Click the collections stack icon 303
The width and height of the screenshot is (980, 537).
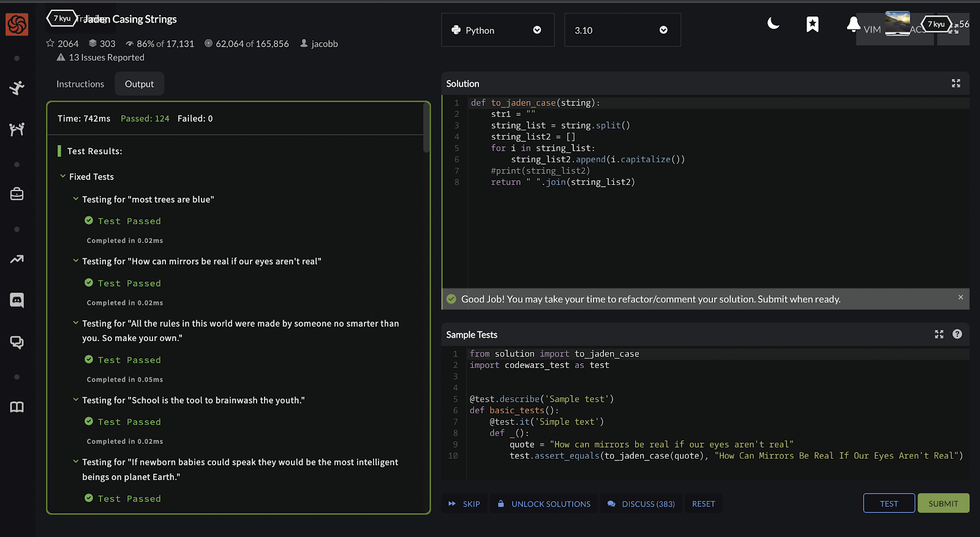click(102, 44)
